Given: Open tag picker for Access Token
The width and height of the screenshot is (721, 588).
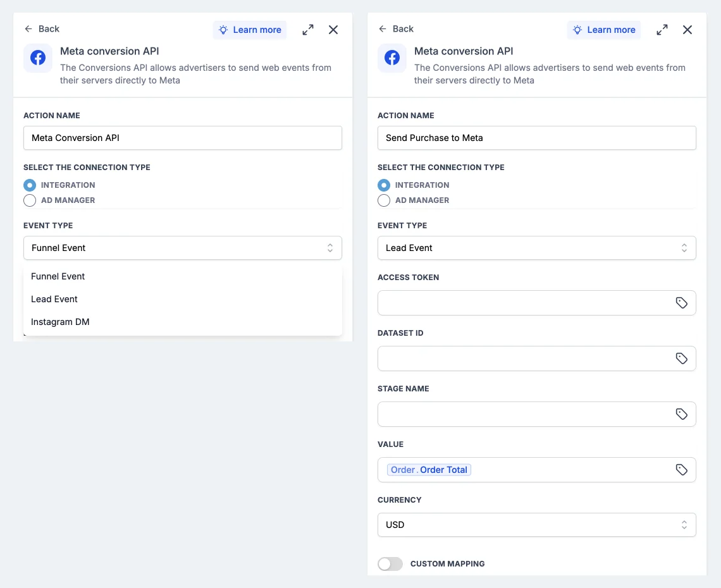Looking at the screenshot, I should pos(681,303).
